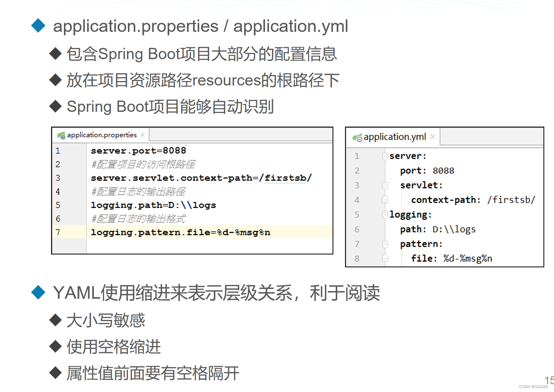Select the application.properties editor tab
554x392 pixels.
click(101, 135)
